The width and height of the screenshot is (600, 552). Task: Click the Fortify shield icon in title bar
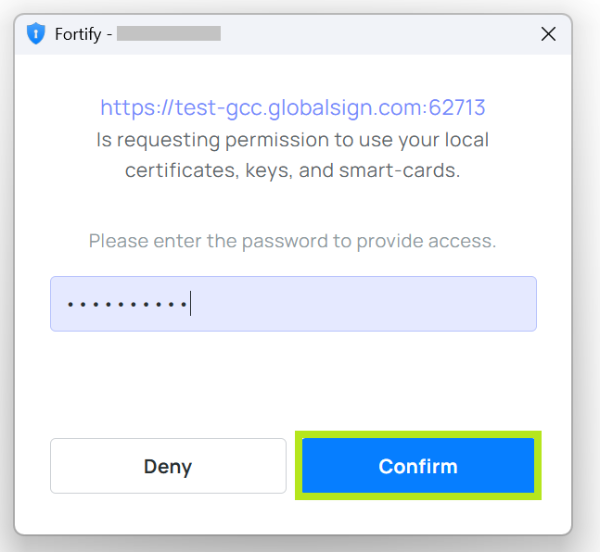pos(36,33)
